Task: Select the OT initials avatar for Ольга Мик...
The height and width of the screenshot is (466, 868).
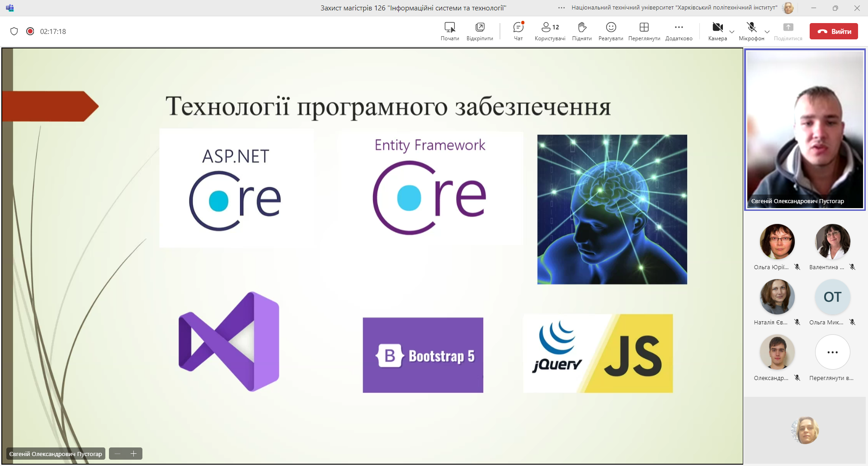Action: point(833,297)
